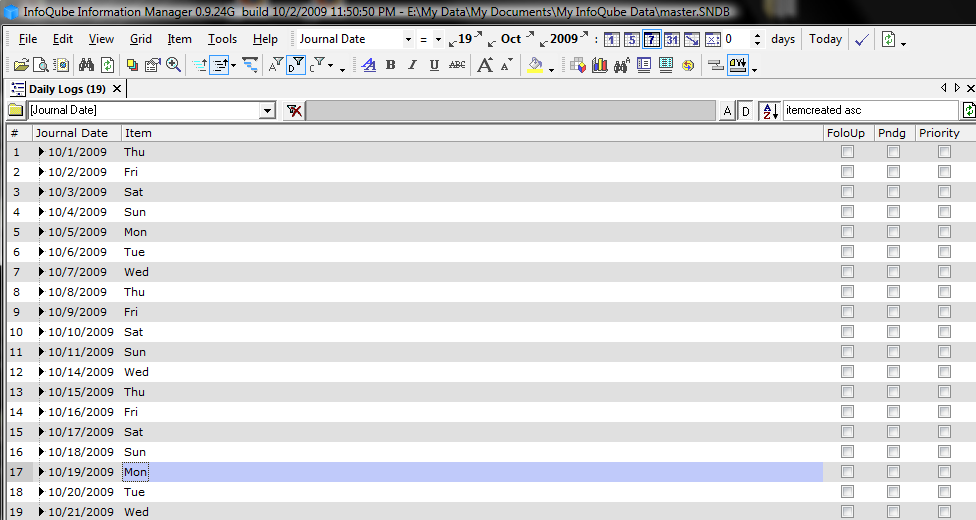Expand the 10/1/2009 row
The width and height of the screenshot is (976, 520).
[41, 152]
